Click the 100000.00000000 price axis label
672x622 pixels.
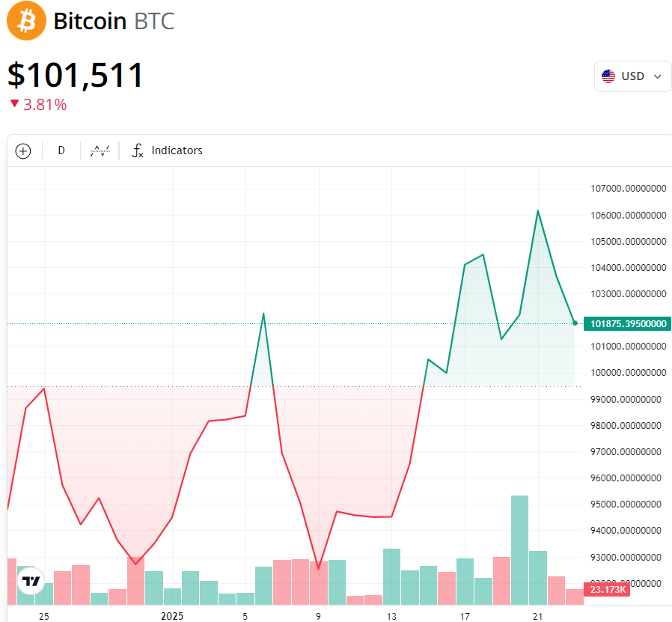(629, 373)
